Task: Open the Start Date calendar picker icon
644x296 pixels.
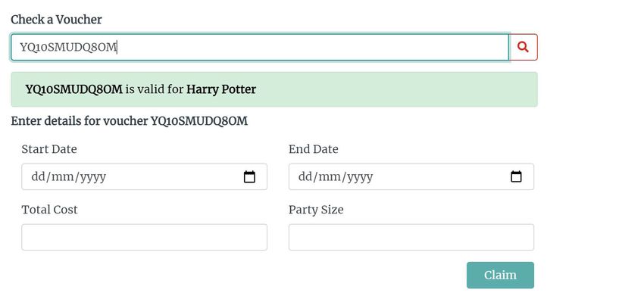Action: [249, 176]
